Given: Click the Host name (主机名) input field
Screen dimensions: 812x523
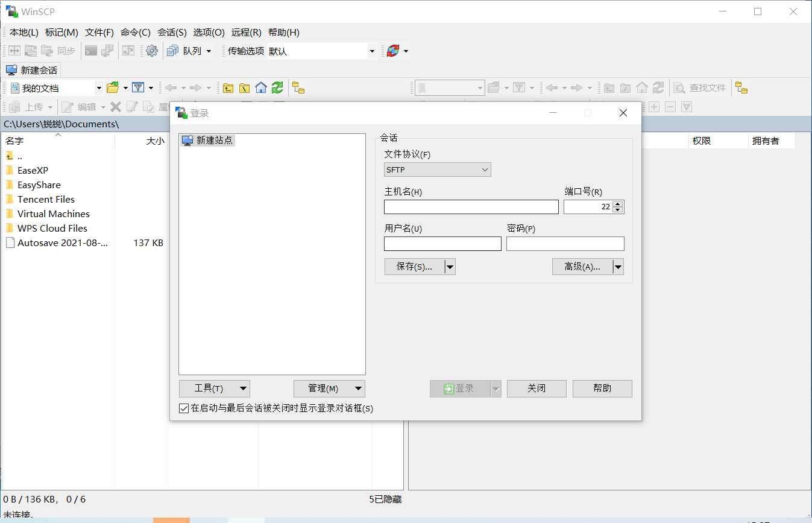Looking at the screenshot, I should point(471,207).
